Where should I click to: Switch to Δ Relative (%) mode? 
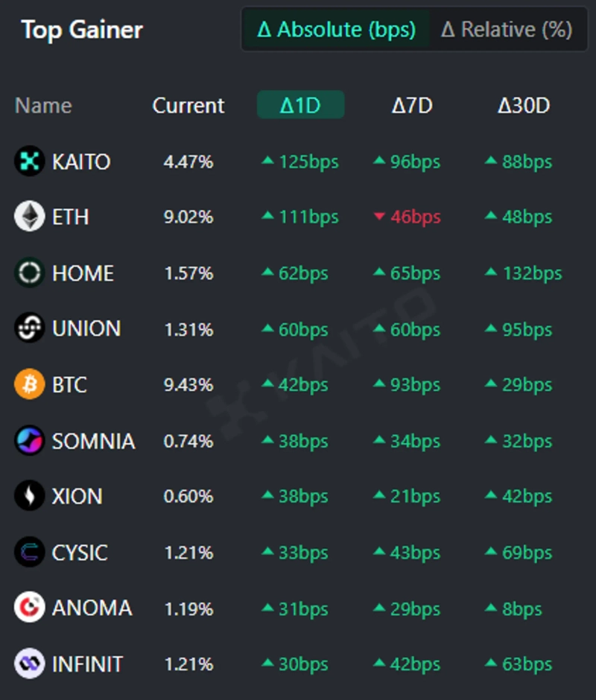(507, 30)
